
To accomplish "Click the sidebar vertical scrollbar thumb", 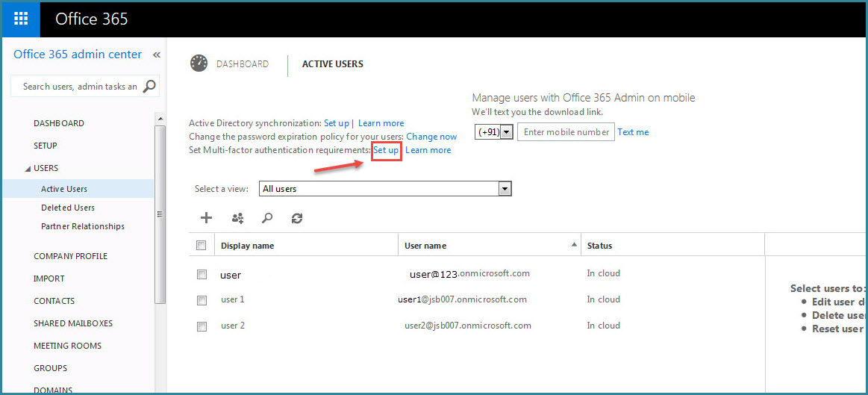I will click(x=160, y=214).
